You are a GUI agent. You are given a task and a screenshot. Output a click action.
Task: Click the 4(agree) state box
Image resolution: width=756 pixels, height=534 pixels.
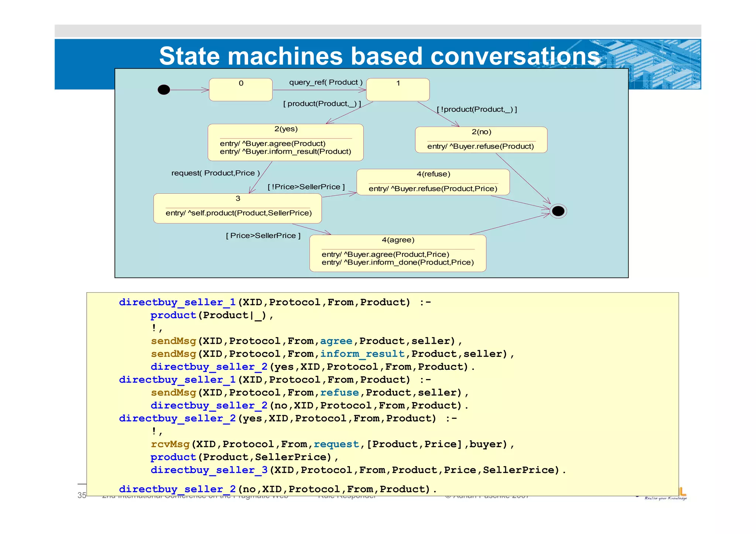pos(398,254)
